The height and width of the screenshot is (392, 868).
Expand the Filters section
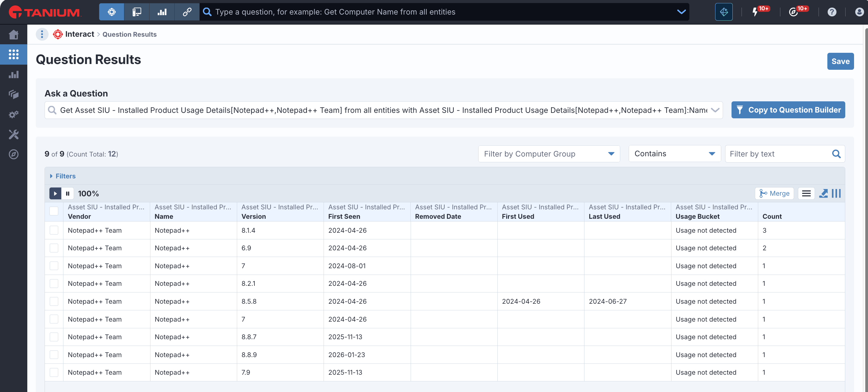pyautogui.click(x=63, y=176)
